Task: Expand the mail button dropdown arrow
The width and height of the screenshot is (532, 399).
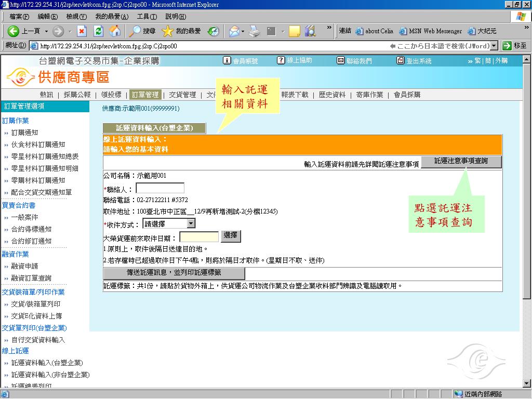Action: pos(243,31)
